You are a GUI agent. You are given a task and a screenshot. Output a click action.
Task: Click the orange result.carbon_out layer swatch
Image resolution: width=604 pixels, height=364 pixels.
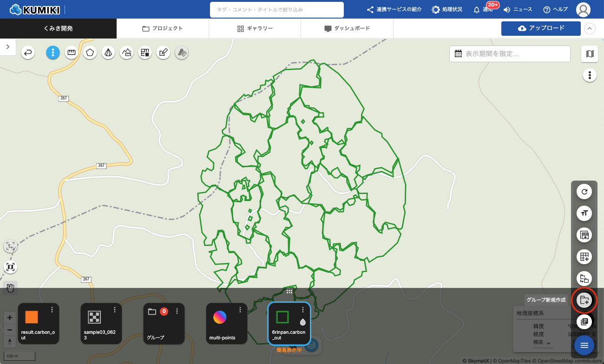pos(32,317)
